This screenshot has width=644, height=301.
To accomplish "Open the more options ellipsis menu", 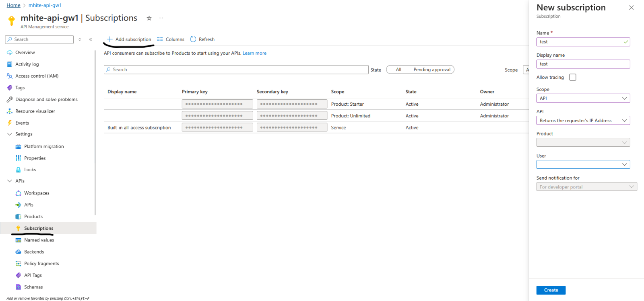I will tap(161, 18).
